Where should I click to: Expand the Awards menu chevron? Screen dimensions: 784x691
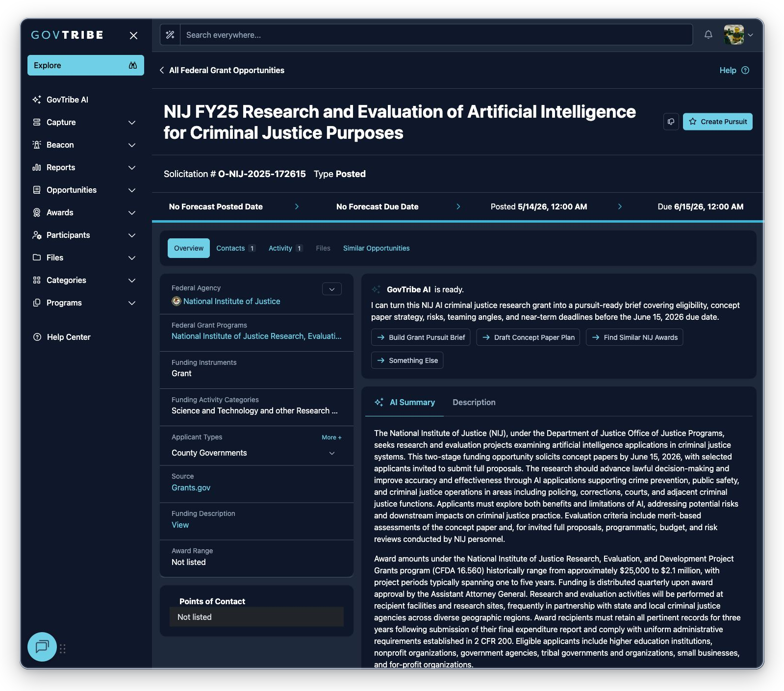(x=132, y=212)
